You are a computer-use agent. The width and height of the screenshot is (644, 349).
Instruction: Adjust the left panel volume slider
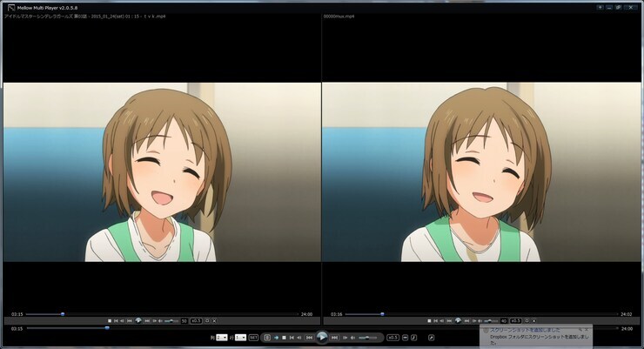click(171, 320)
